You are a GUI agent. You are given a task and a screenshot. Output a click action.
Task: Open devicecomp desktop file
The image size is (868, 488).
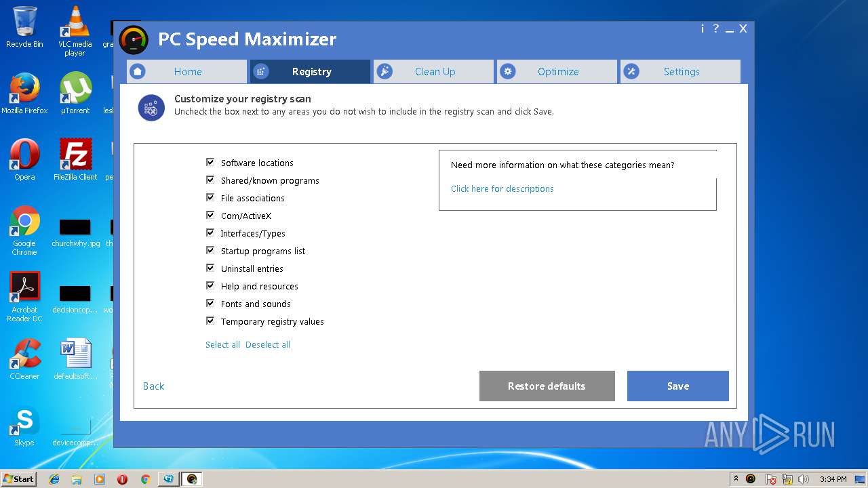pyautogui.click(x=75, y=430)
